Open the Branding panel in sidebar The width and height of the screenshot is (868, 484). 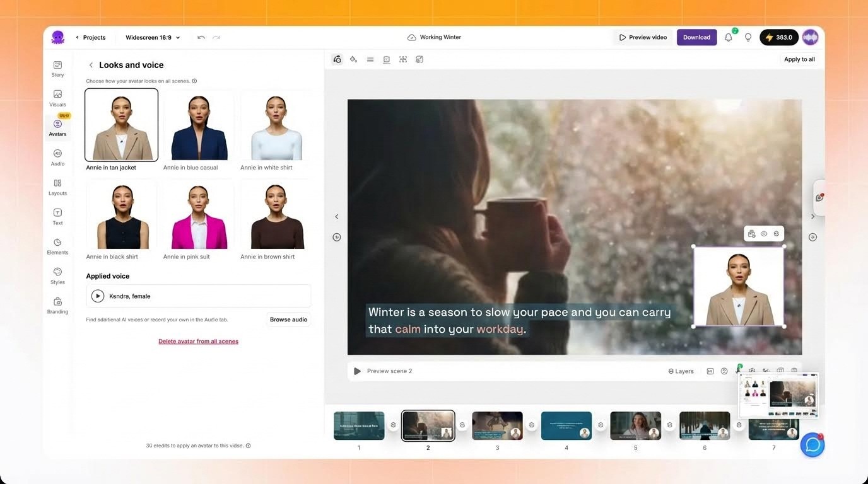57,306
